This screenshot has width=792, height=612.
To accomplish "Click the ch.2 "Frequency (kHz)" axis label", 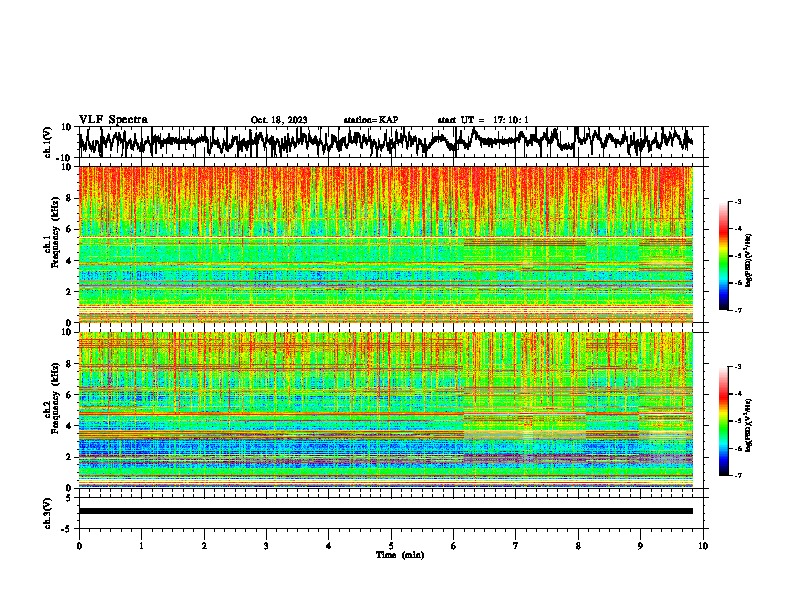I will click(55, 398).
